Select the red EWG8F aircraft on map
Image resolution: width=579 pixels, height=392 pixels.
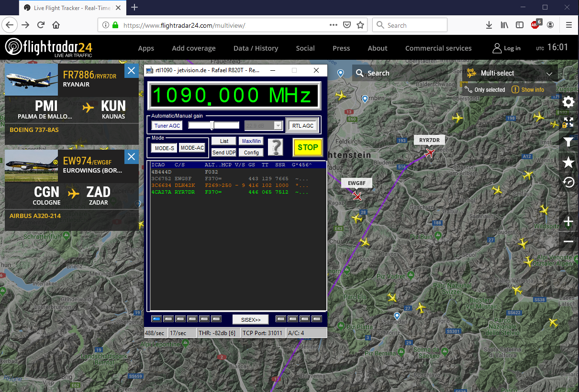tap(357, 196)
